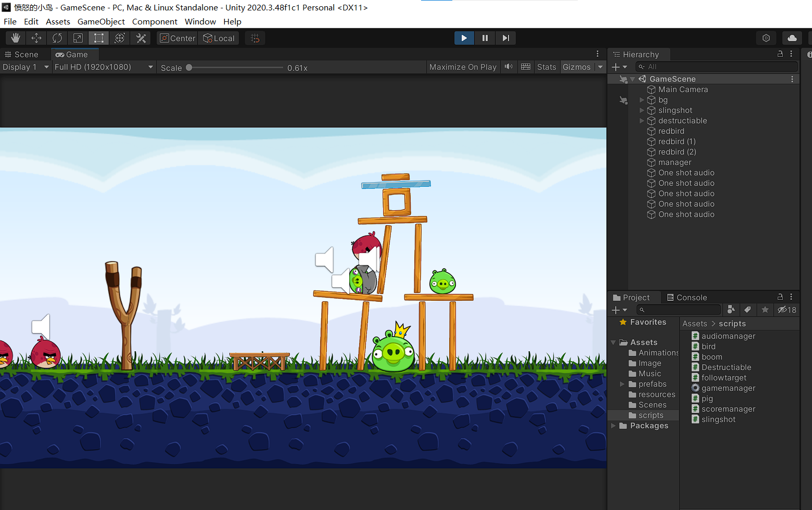
Task: Open the Edit menu
Action: [x=31, y=21]
